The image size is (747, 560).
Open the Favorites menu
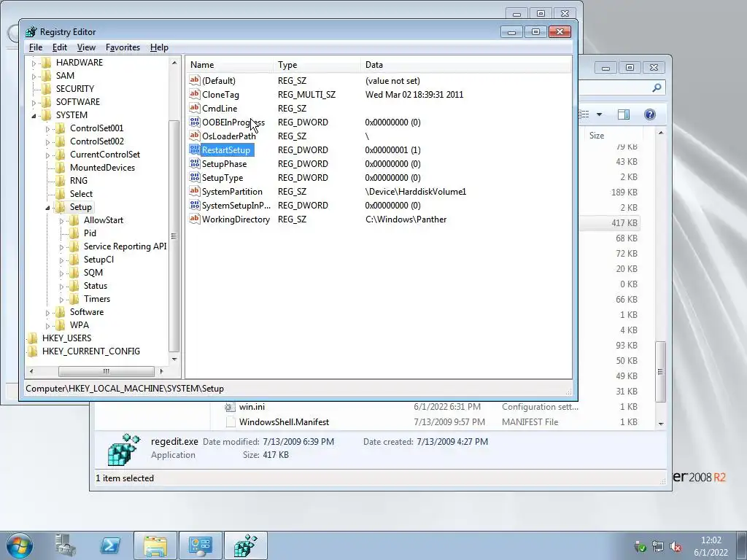pos(123,47)
